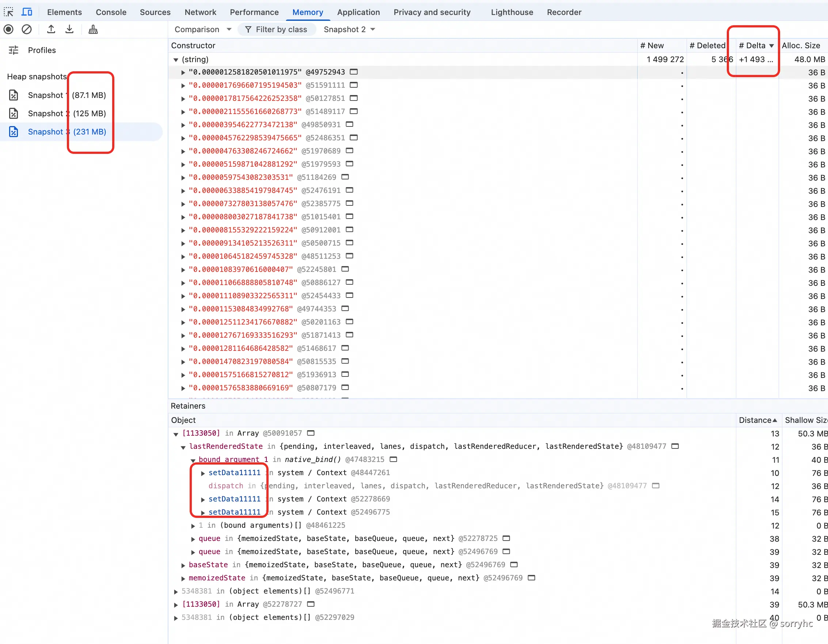Click the Profiles sliders icon
This screenshot has width=828, height=644.
[14, 50]
